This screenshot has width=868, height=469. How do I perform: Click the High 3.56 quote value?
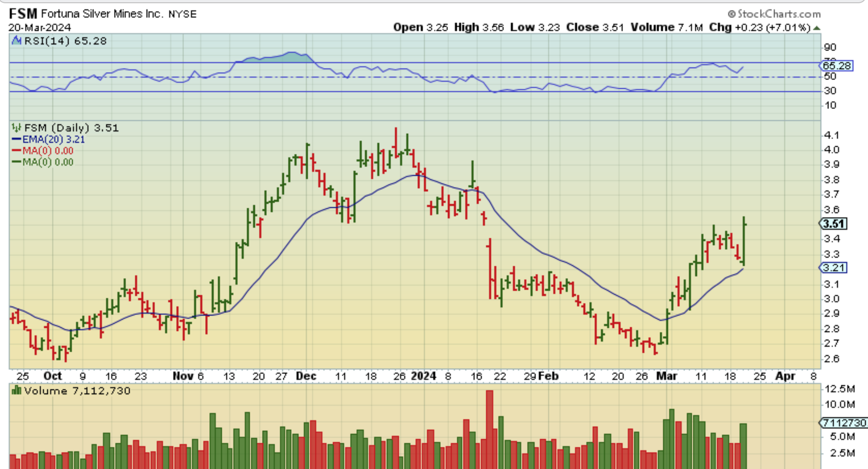[x=479, y=28]
